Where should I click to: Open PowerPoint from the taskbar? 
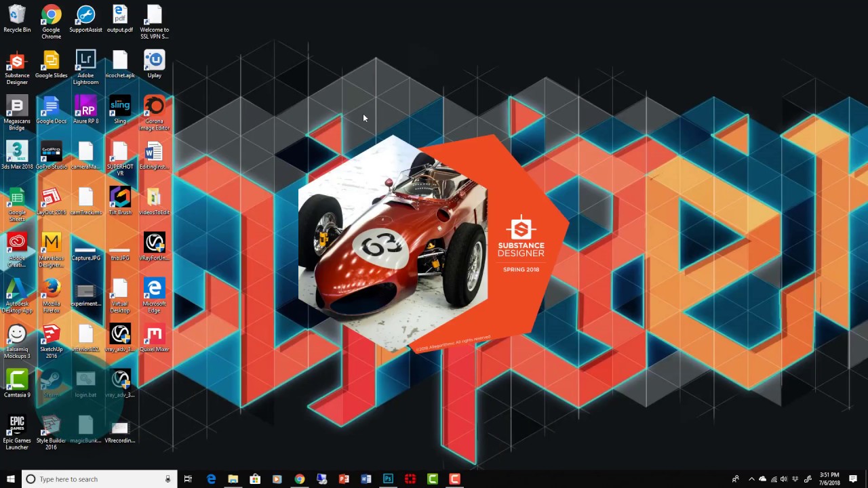[x=344, y=479]
